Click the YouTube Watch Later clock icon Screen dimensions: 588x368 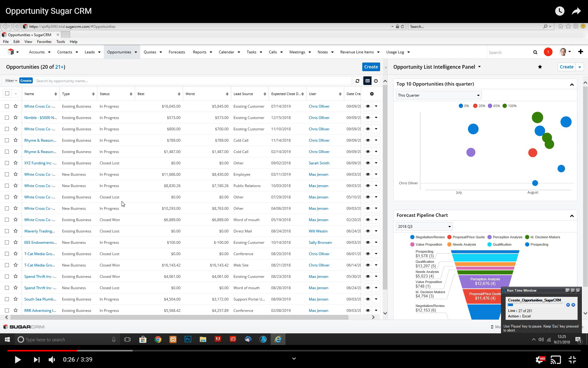(560, 11)
